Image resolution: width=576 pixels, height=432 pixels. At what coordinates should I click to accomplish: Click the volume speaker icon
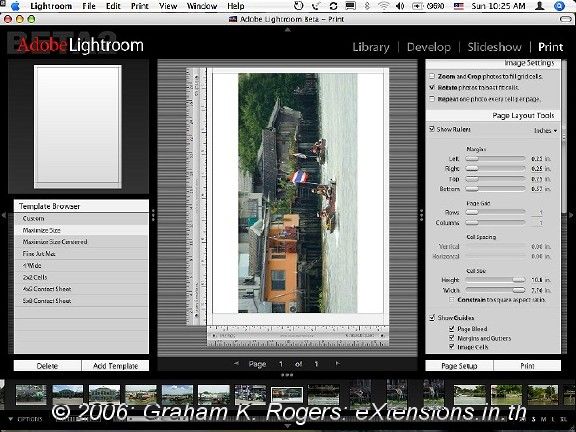click(x=400, y=6)
